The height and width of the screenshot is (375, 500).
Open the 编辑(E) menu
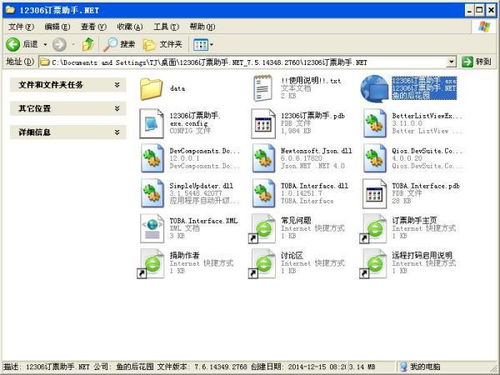57,27
